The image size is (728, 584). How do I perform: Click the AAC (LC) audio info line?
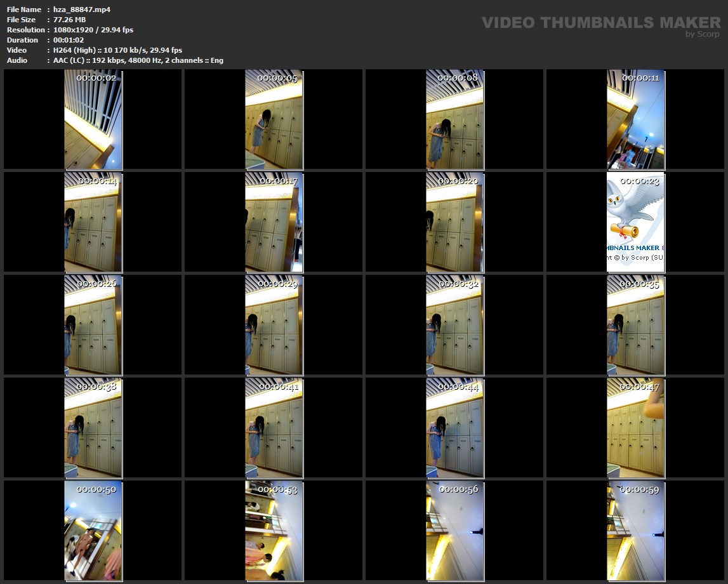(138, 60)
